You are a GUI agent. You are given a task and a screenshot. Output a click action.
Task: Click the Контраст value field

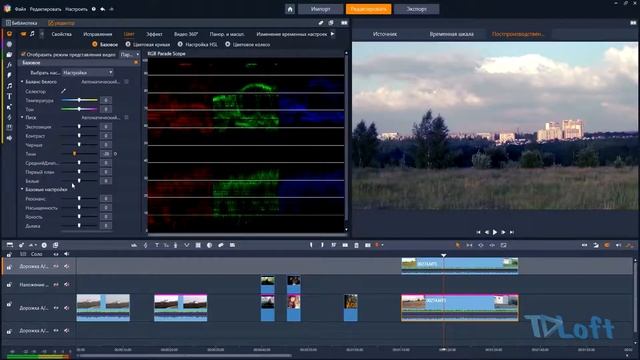(106, 136)
